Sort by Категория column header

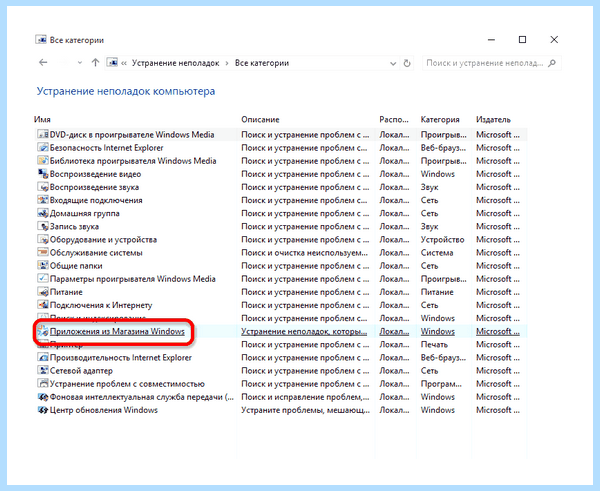tap(440, 119)
